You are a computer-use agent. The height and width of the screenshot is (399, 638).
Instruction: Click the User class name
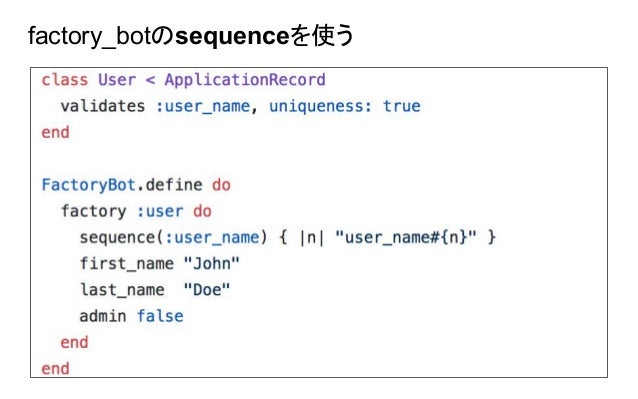[x=117, y=80]
